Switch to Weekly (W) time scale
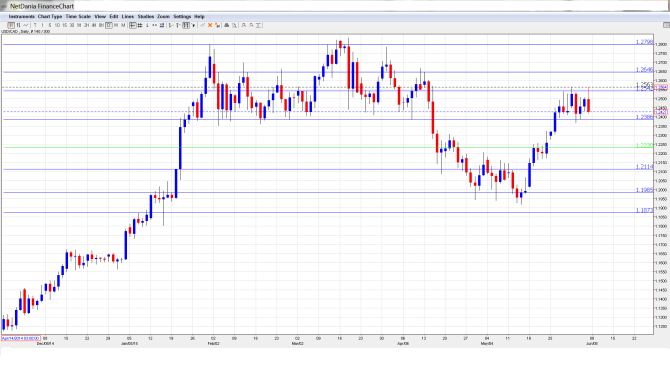Image resolution: width=670 pixels, height=377 pixels. (x=116, y=26)
